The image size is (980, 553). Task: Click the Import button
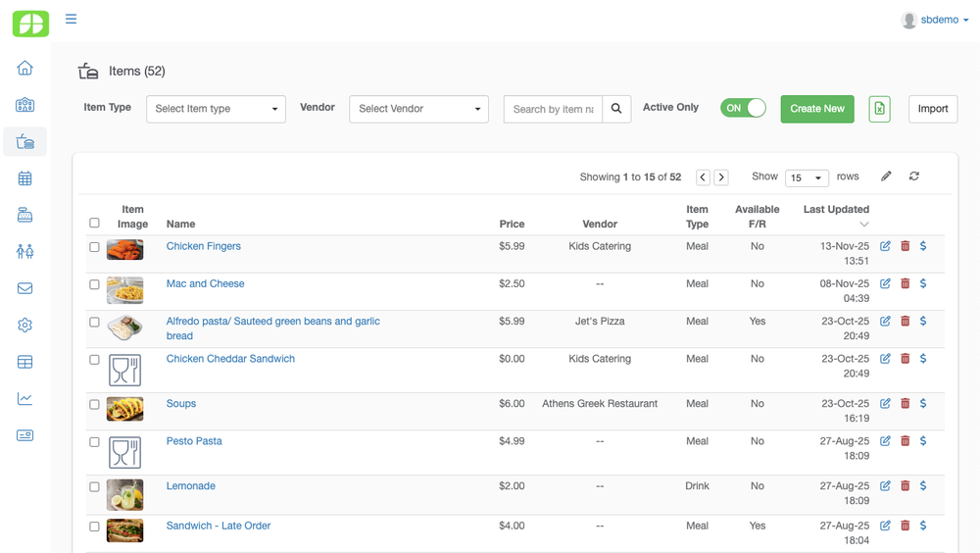(933, 109)
